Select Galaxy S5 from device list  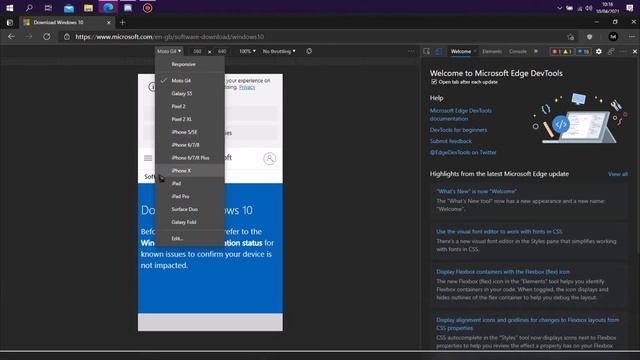(x=190, y=93)
